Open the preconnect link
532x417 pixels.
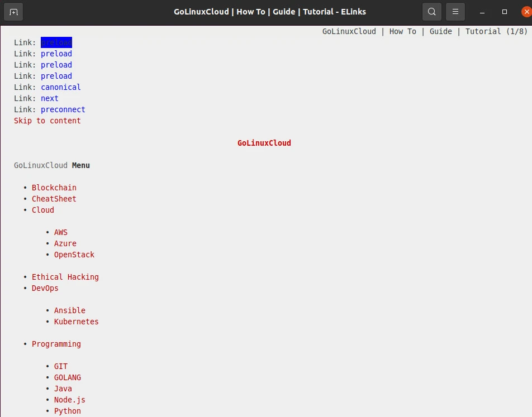click(x=63, y=109)
